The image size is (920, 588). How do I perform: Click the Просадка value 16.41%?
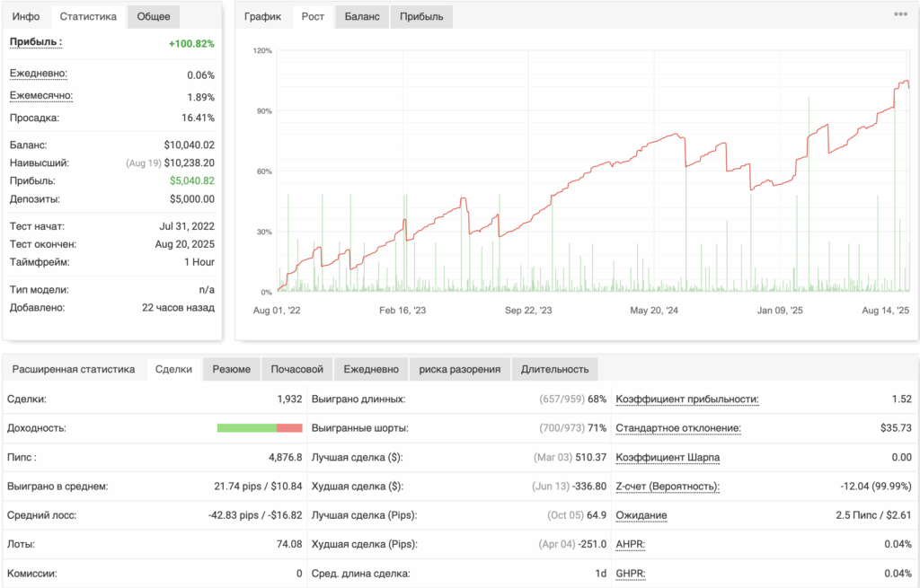pyautogui.click(x=198, y=118)
